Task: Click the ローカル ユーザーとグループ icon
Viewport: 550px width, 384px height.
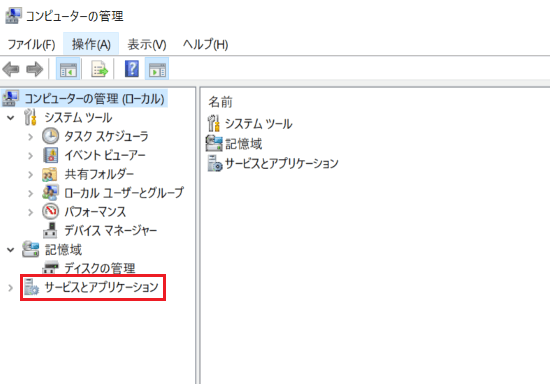Action: [51, 193]
